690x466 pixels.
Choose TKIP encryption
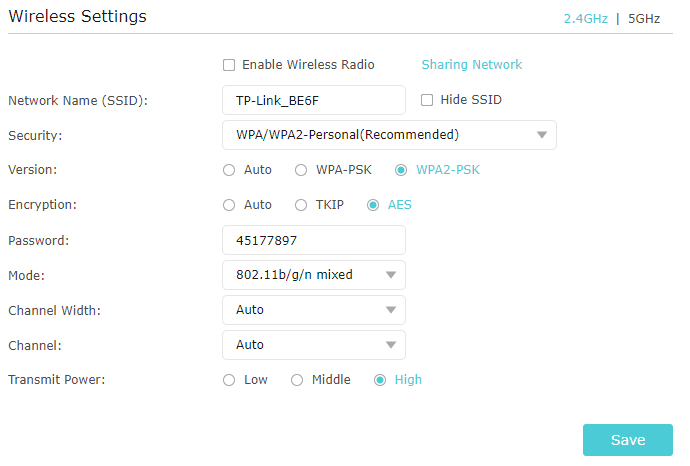[301, 205]
